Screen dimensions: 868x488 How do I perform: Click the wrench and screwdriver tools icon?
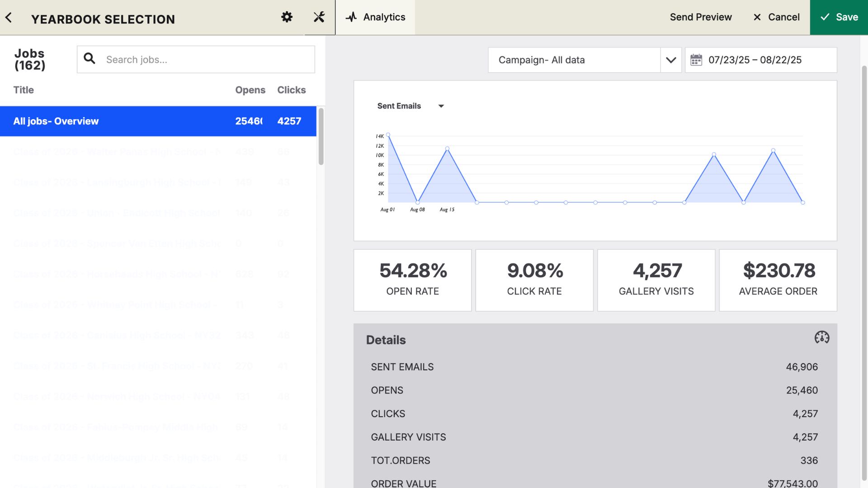(319, 17)
